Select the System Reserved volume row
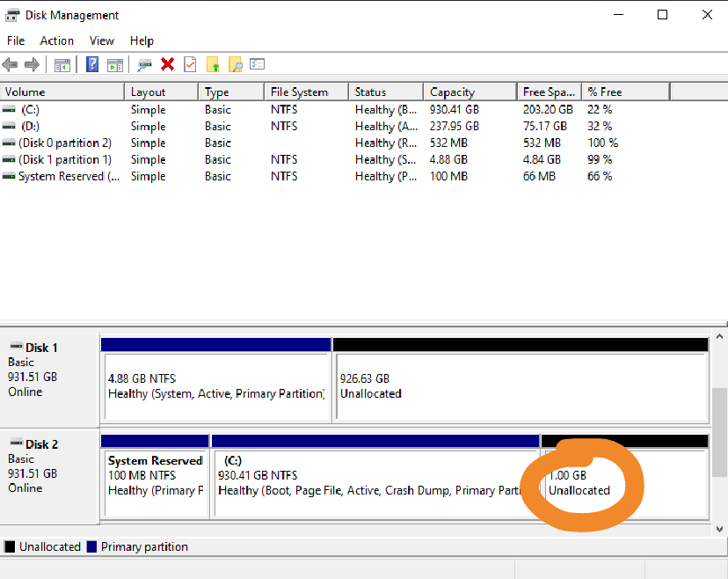The image size is (728, 579). pyautogui.click(x=335, y=177)
